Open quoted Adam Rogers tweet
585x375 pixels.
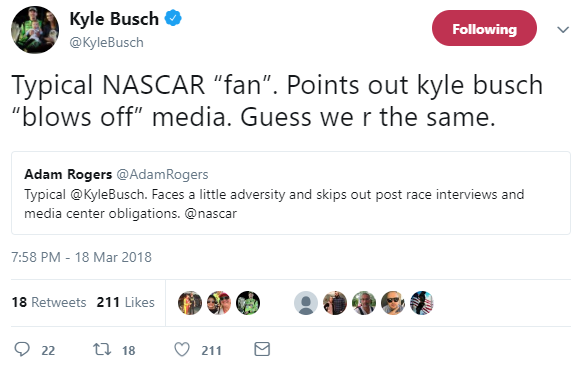click(291, 193)
